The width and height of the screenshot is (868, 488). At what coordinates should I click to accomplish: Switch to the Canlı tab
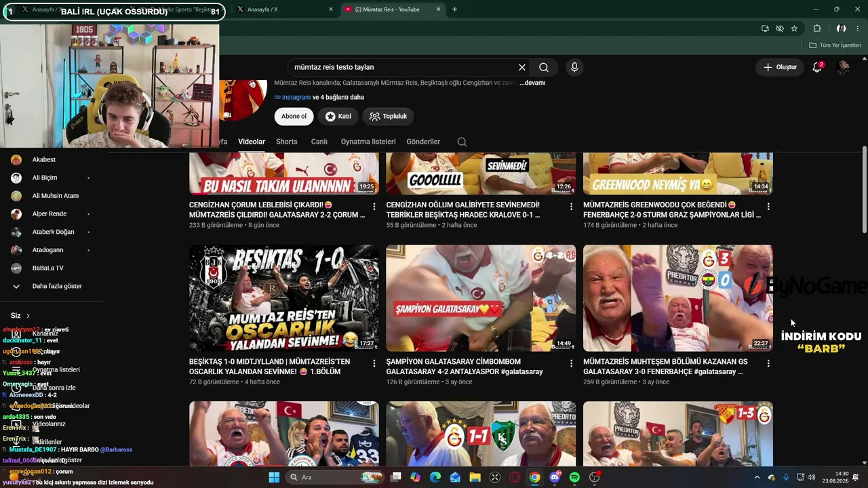coord(319,142)
